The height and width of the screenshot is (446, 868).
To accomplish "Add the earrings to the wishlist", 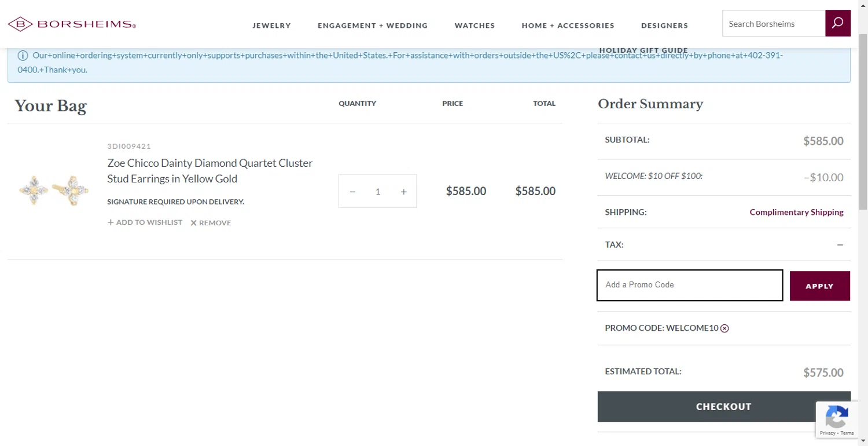I will point(145,222).
